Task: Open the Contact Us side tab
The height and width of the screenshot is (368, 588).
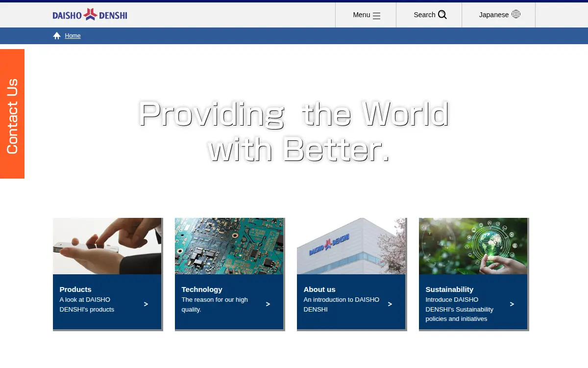Action: pos(12,114)
